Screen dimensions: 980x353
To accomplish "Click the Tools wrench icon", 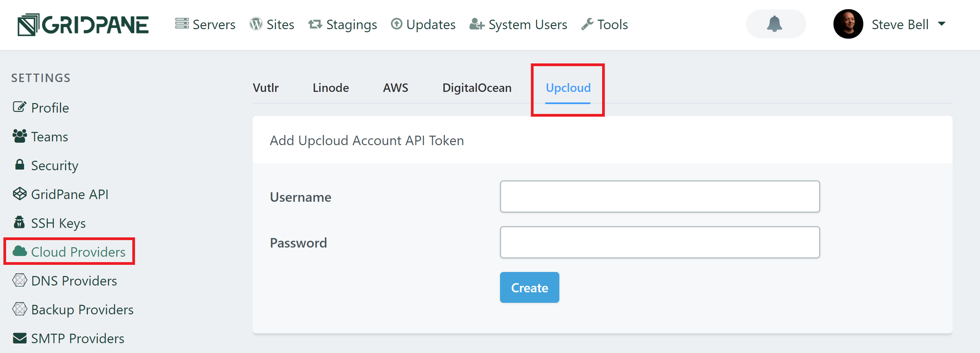I will tap(588, 24).
